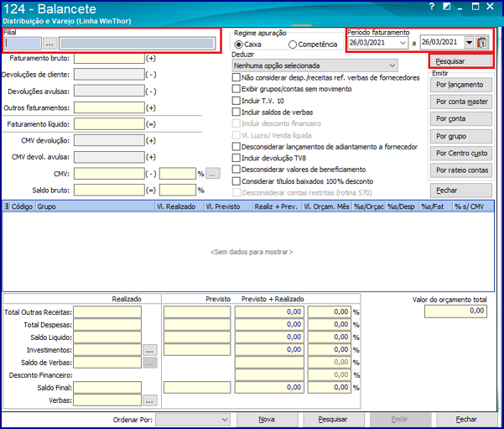Viewport: 504px width, 429px height.
Task: Click the Faturamento líquido field
Action: (109, 124)
